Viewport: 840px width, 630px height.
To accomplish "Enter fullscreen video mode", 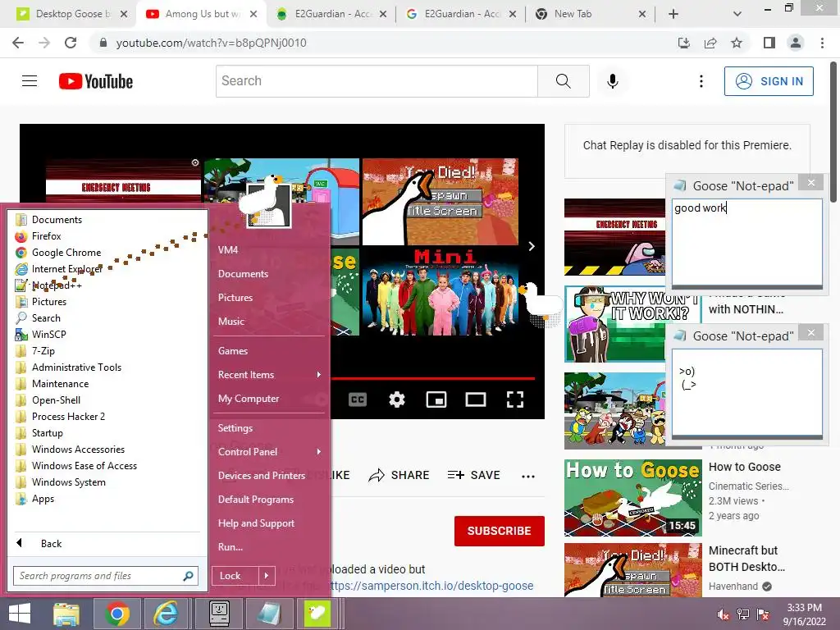I will [515, 399].
